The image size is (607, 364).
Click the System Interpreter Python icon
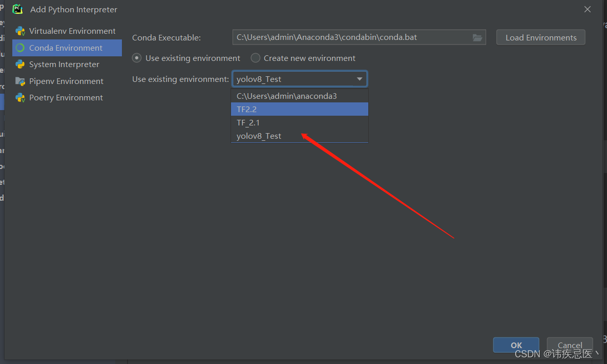(20, 64)
